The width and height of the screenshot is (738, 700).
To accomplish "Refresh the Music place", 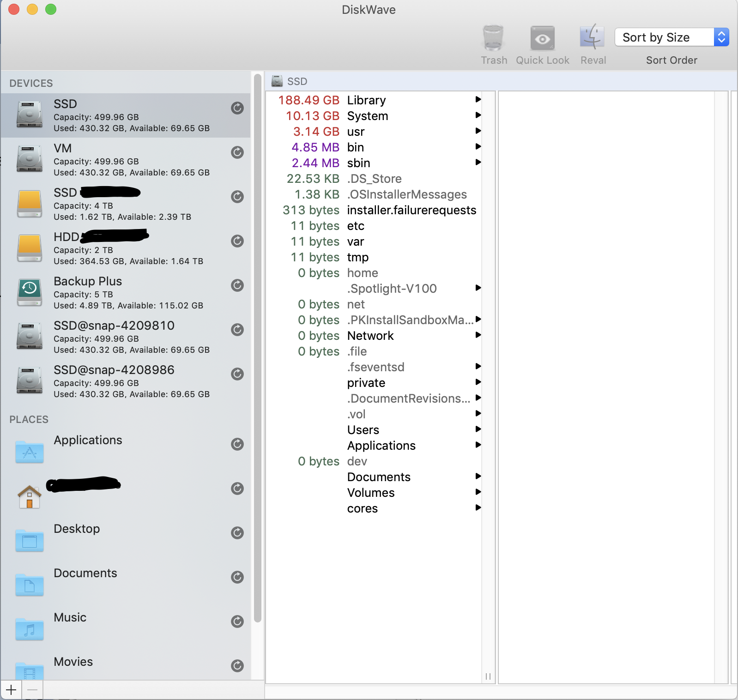I will (237, 622).
